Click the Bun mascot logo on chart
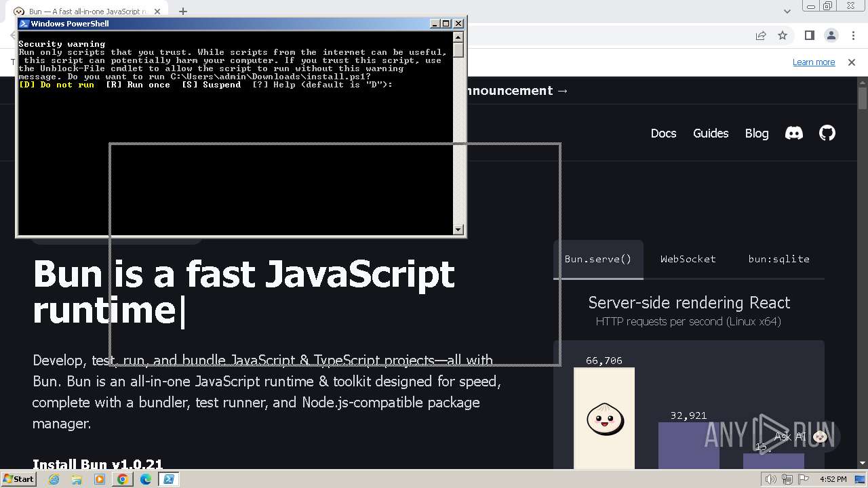The height and width of the screenshot is (488, 868). point(605,419)
